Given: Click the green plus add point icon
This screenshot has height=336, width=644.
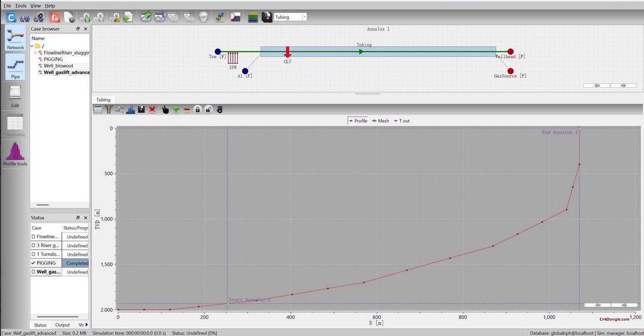Looking at the screenshot, I should 176,109.
